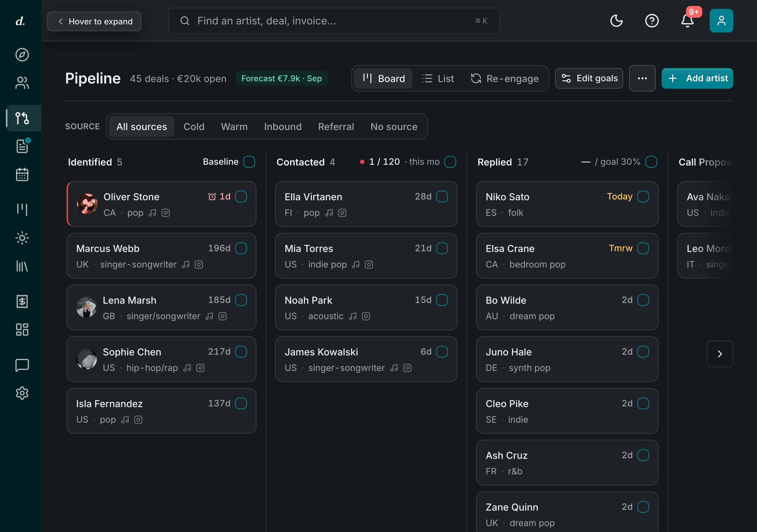Open Lena Marsh avatar thumbnail

pos(86,307)
